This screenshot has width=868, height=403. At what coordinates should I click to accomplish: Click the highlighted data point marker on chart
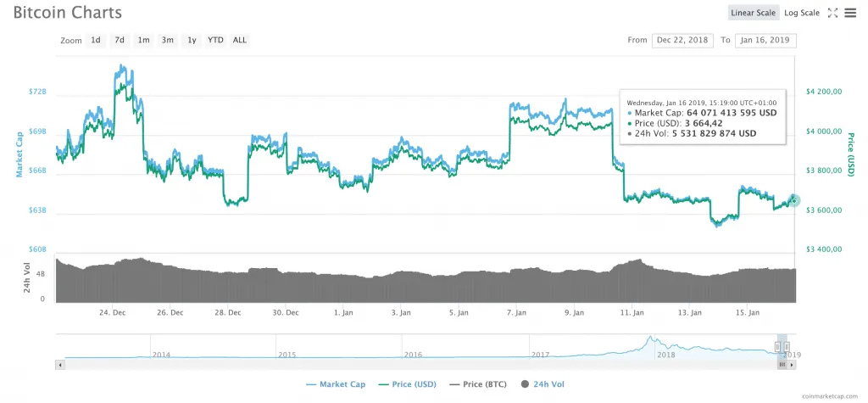[794, 200]
